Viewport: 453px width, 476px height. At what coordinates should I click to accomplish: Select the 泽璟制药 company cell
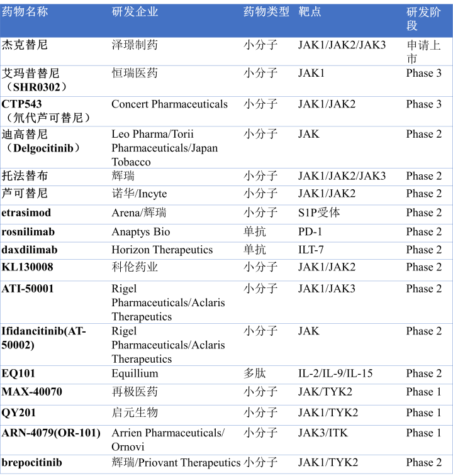[135, 45]
